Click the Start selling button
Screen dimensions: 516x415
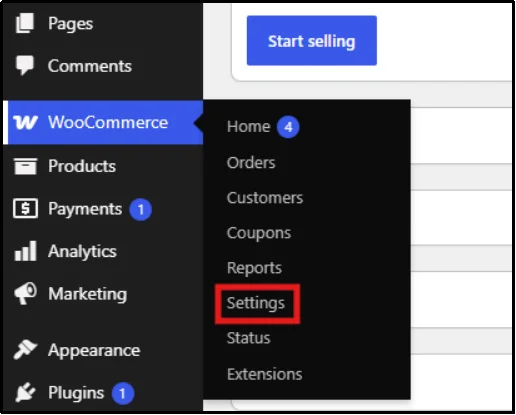point(312,40)
